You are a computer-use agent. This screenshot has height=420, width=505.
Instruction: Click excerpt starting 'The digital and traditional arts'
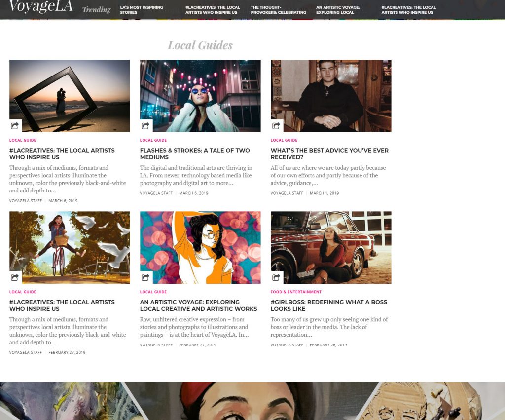point(196,175)
